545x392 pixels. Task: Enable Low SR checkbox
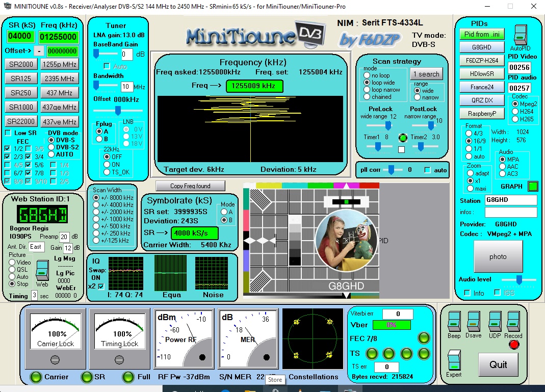click(8, 133)
